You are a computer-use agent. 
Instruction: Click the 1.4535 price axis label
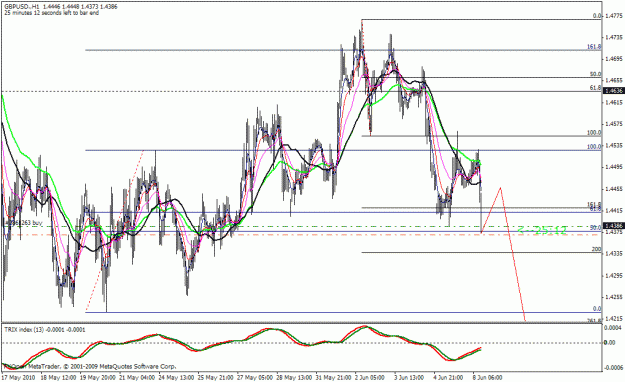click(613, 146)
